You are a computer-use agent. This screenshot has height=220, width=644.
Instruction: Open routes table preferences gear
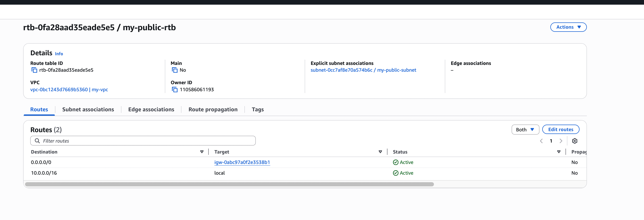[575, 141]
